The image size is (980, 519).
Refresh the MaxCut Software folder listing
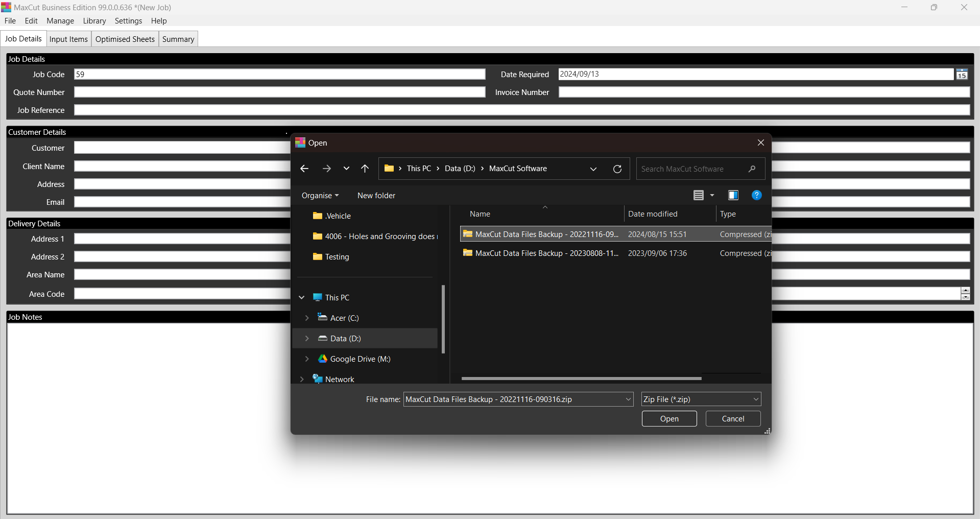[x=617, y=169]
